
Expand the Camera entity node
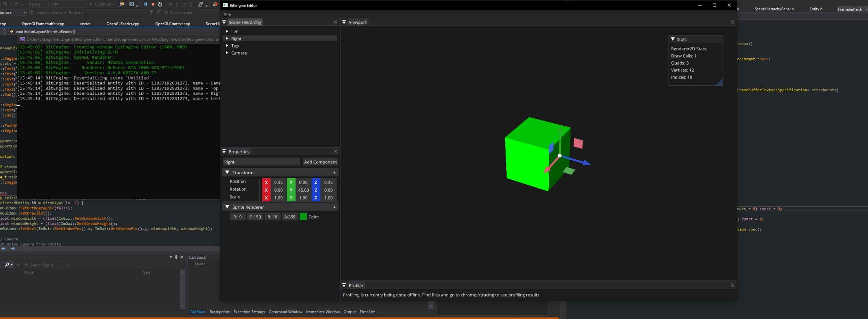point(227,53)
